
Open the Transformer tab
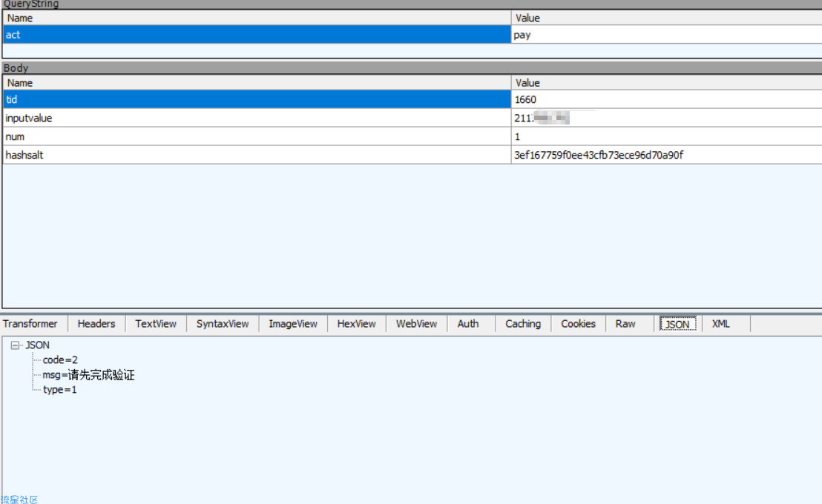point(30,324)
